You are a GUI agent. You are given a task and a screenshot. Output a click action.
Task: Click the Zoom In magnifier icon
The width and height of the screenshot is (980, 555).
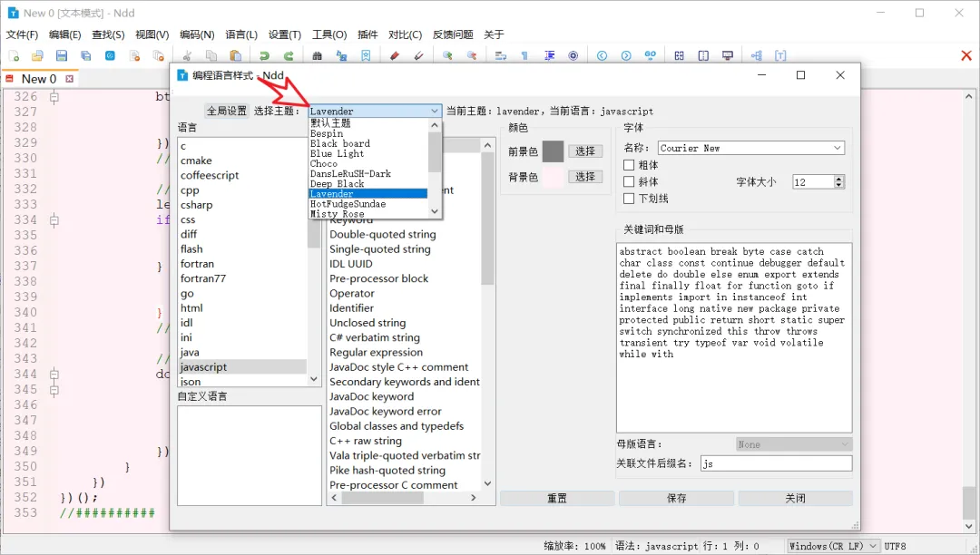pos(447,55)
